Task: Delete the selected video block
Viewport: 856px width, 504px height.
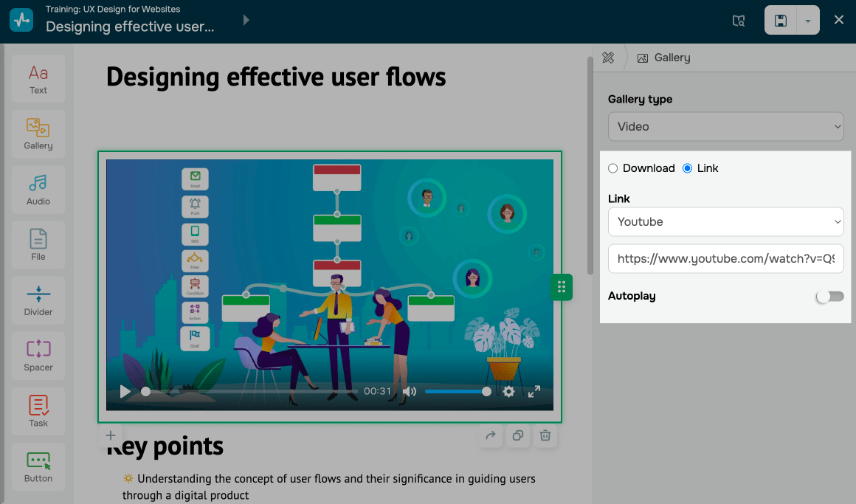Action: tap(545, 435)
